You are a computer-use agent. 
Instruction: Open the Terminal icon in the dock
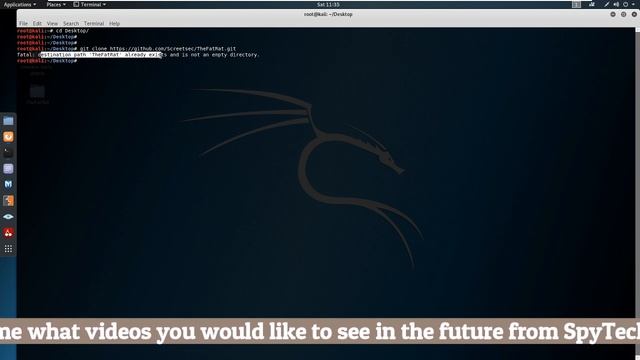(x=8, y=153)
